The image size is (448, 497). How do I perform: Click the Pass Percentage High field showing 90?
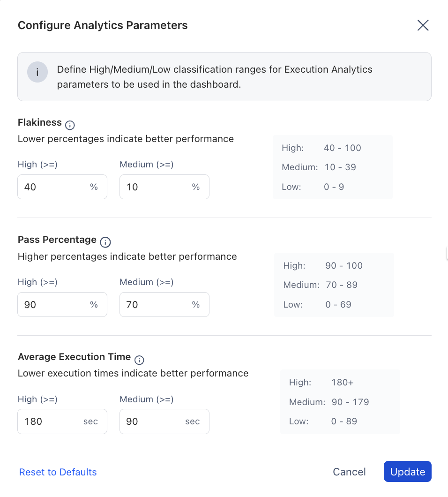[62, 305]
